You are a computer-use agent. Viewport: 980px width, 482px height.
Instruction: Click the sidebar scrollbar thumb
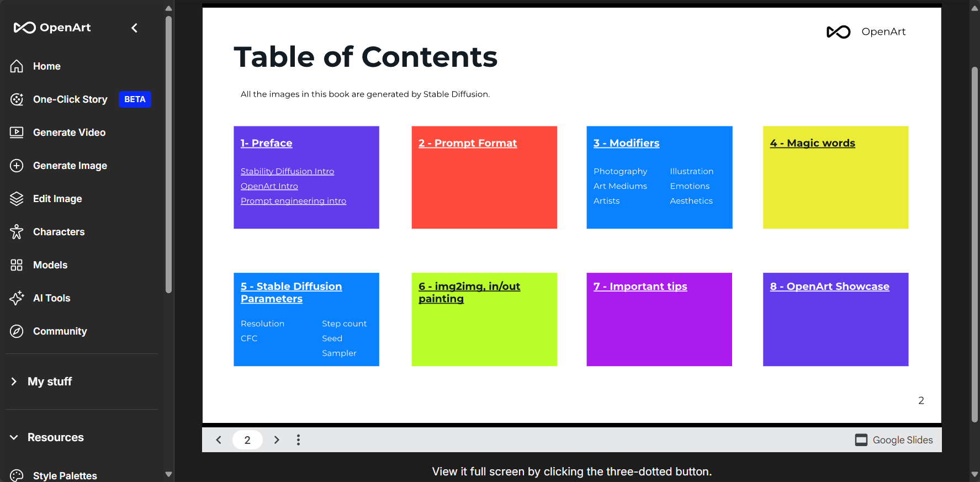point(168,155)
